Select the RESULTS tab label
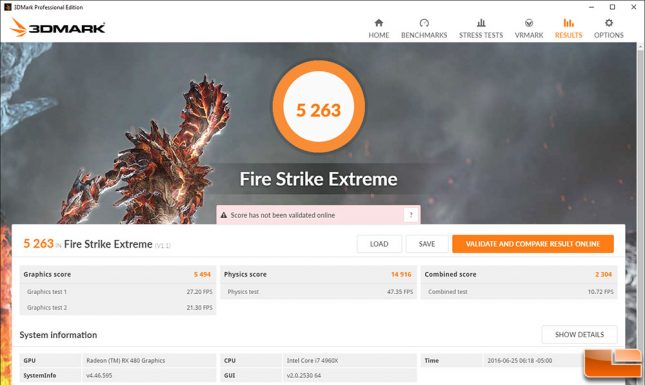Screen dimensions: 645x385 point(568,35)
